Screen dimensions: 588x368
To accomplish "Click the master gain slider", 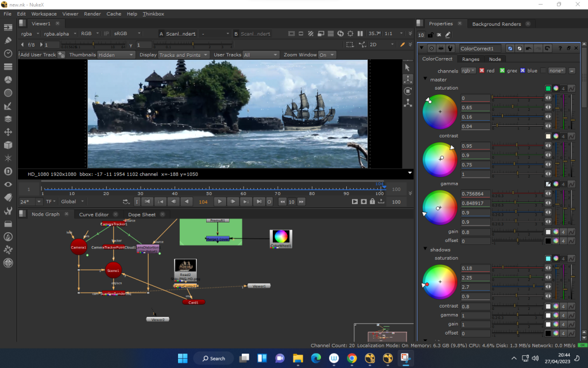I will pyautogui.click(x=517, y=232).
